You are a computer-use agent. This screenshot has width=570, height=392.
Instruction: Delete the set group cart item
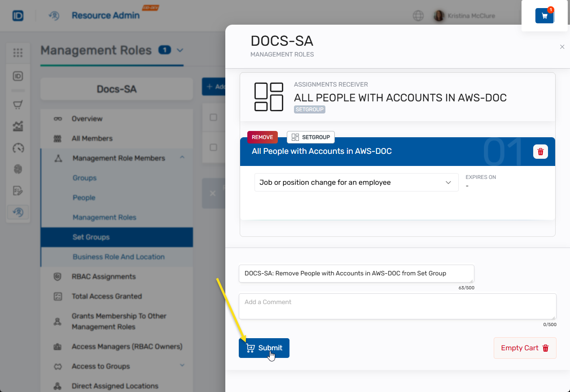coord(540,152)
